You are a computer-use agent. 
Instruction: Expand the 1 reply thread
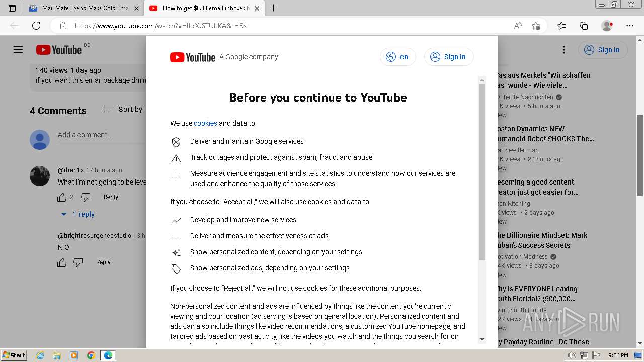[78, 214]
